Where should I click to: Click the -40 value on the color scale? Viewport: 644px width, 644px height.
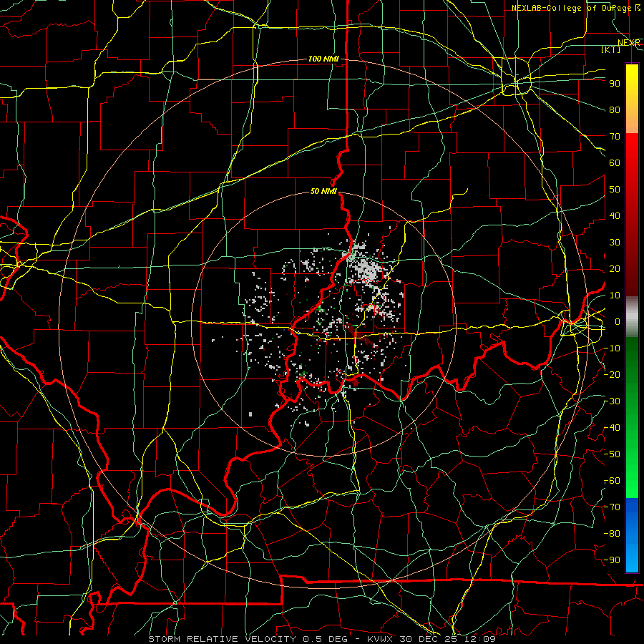pyautogui.click(x=612, y=428)
